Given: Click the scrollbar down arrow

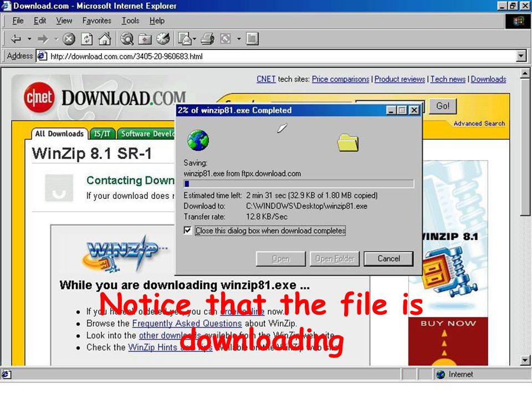Looking at the screenshot, I should (x=525, y=360).
